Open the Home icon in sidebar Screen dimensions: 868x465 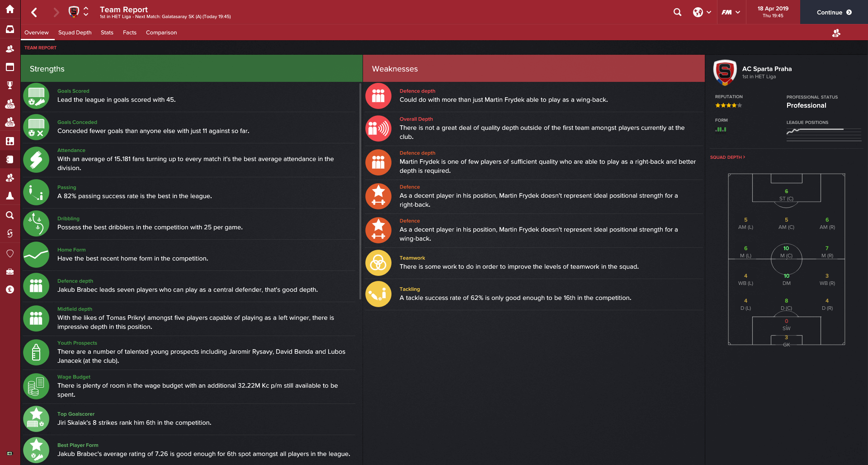10,9
